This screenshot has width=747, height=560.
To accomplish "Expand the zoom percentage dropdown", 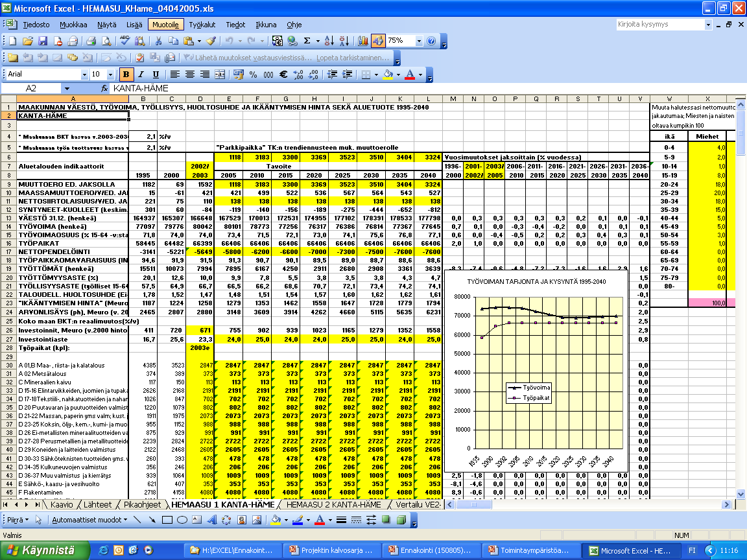I will (x=420, y=41).
